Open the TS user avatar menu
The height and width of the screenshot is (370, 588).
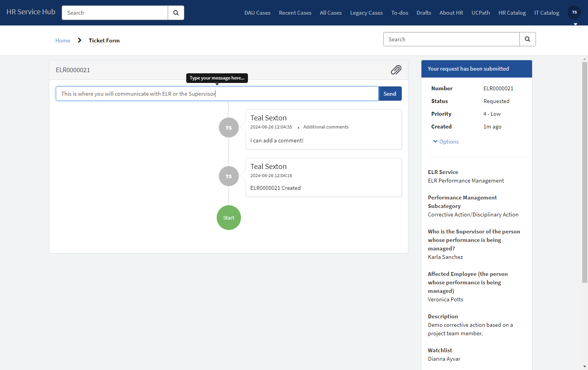pos(575,12)
